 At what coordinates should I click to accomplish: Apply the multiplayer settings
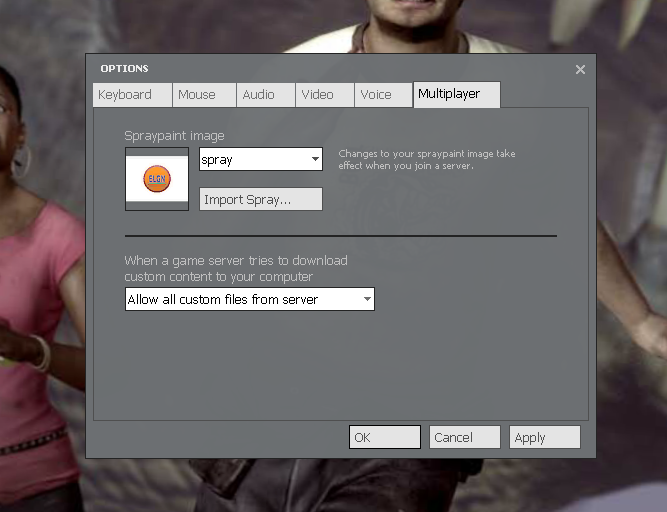click(544, 437)
